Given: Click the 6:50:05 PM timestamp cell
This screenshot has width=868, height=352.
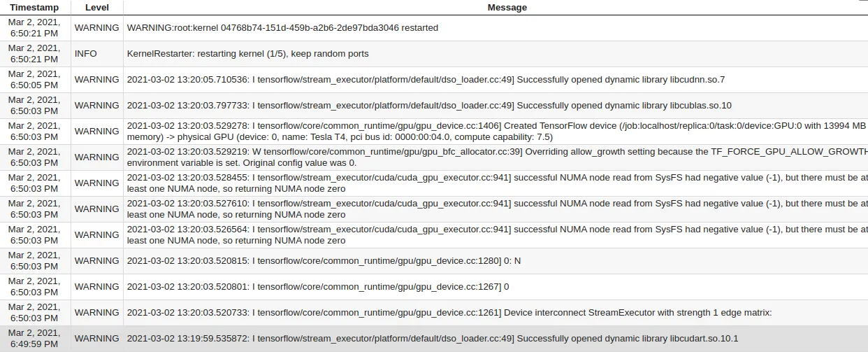Looking at the screenshot, I should (35, 80).
